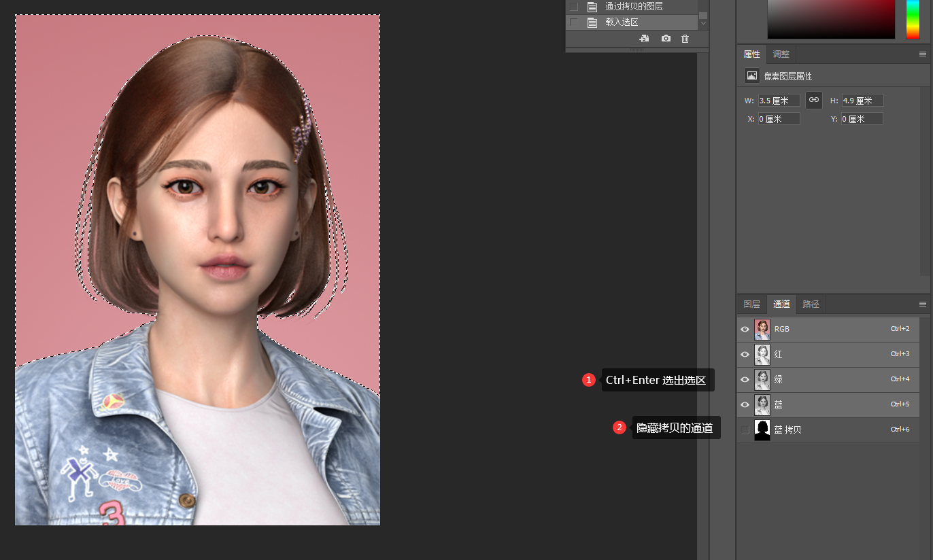Open the Properties panel hamburger menu
Screen dimensions: 933x560
coord(923,54)
